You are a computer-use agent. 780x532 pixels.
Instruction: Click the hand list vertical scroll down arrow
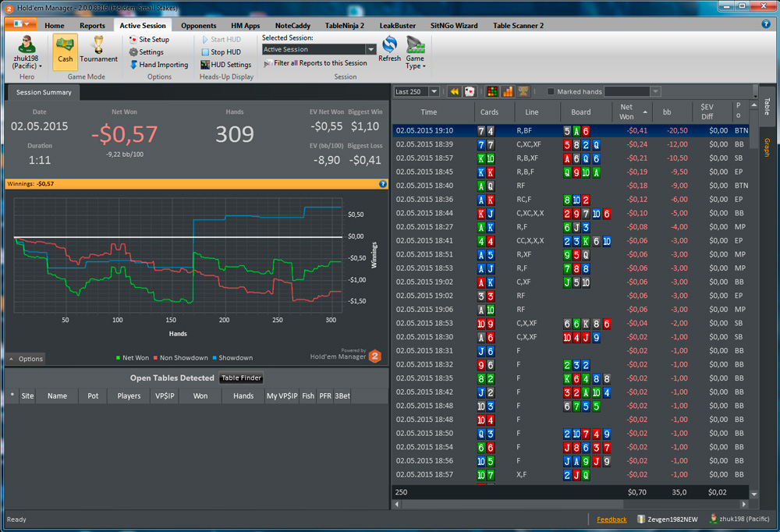pos(754,495)
